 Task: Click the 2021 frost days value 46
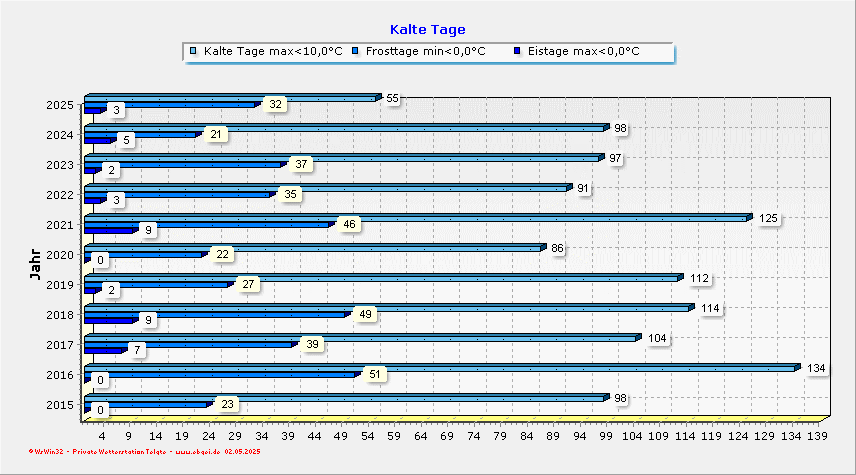(x=349, y=224)
